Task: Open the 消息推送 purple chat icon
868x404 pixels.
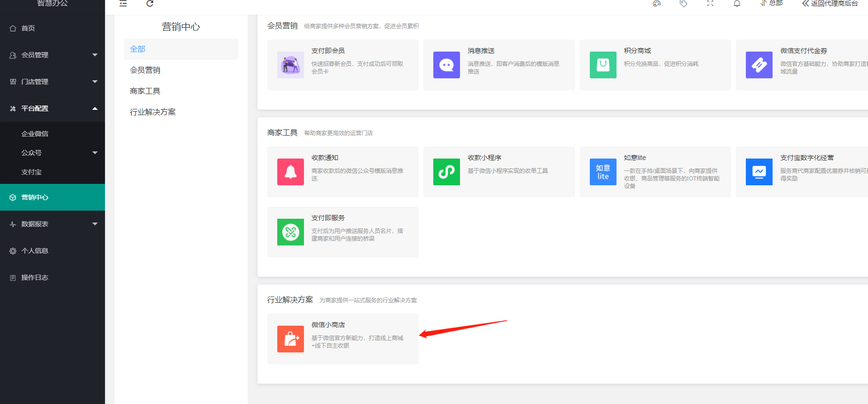Action: pyautogui.click(x=446, y=64)
